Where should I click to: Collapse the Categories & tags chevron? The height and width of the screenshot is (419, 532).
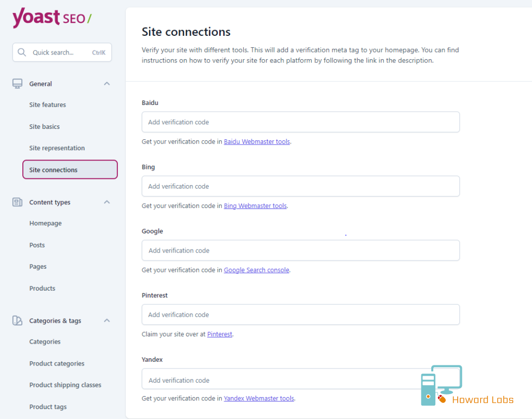[107, 321]
